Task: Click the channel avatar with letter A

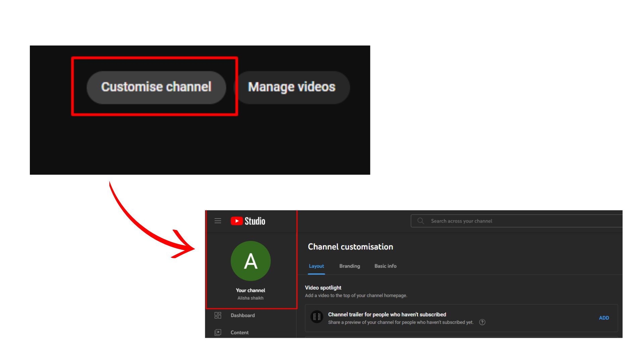Action: pos(250,261)
